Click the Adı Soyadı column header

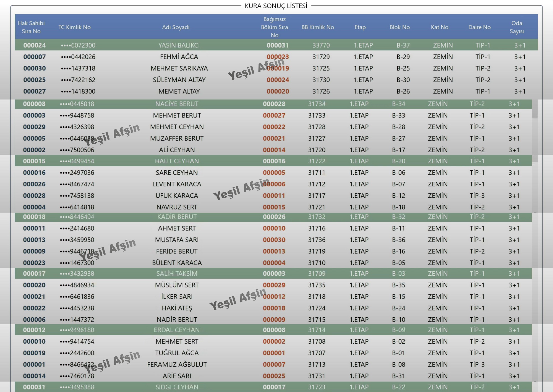click(176, 27)
